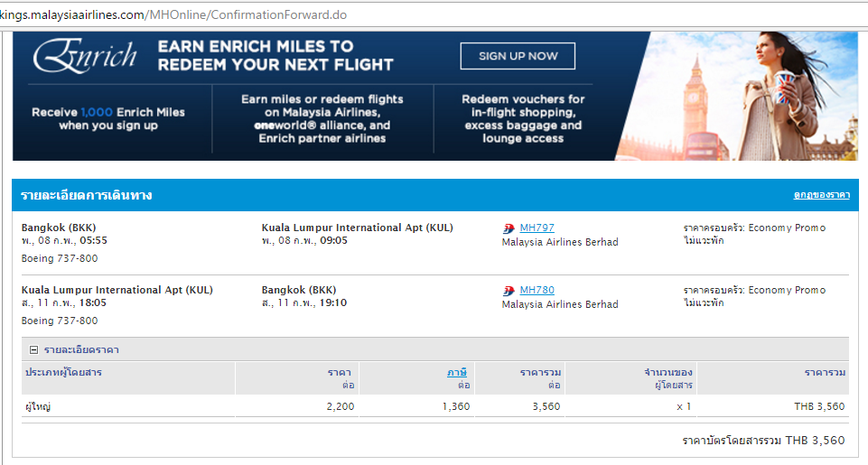The height and width of the screenshot is (465, 868).
Task: Click the ภาษี tax column link
Action: click(x=458, y=372)
